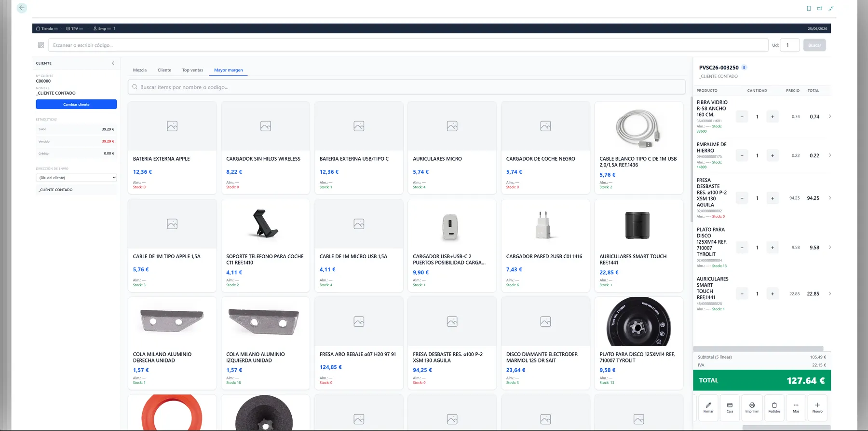Expand the PLATO PARA DISCO line chevron
This screenshot has height=431, width=868.
[830, 247]
